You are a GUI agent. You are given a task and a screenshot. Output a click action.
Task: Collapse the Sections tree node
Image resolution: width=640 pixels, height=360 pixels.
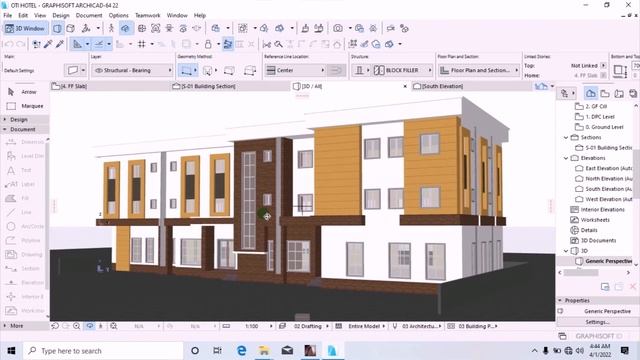(x=566, y=138)
